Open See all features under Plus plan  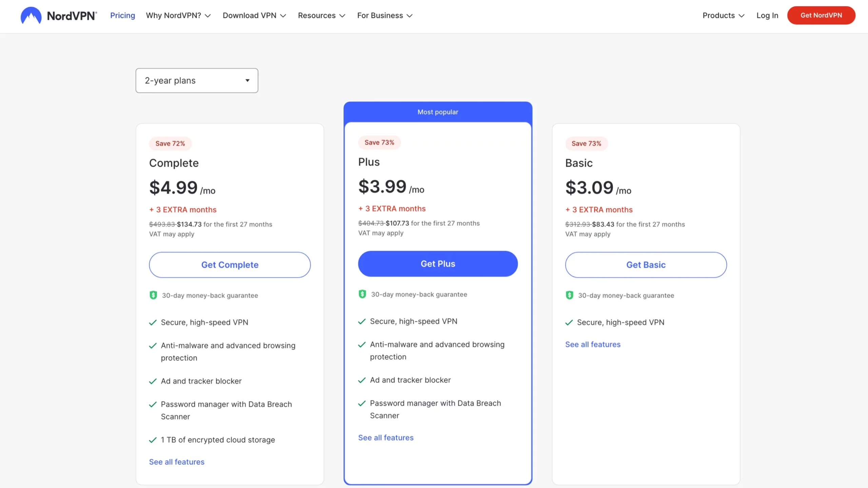tap(386, 438)
